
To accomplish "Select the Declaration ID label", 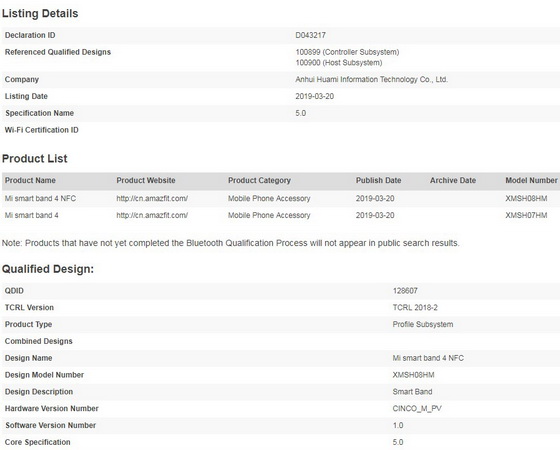I will click(x=30, y=35).
